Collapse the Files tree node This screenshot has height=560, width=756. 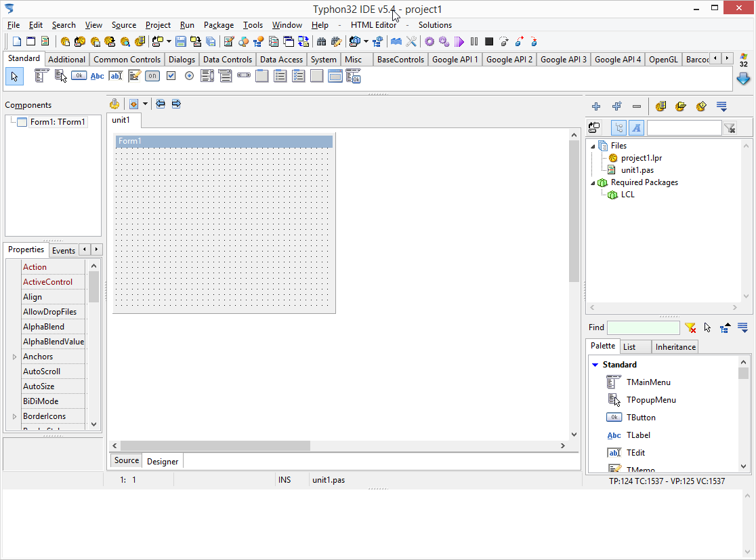593,146
